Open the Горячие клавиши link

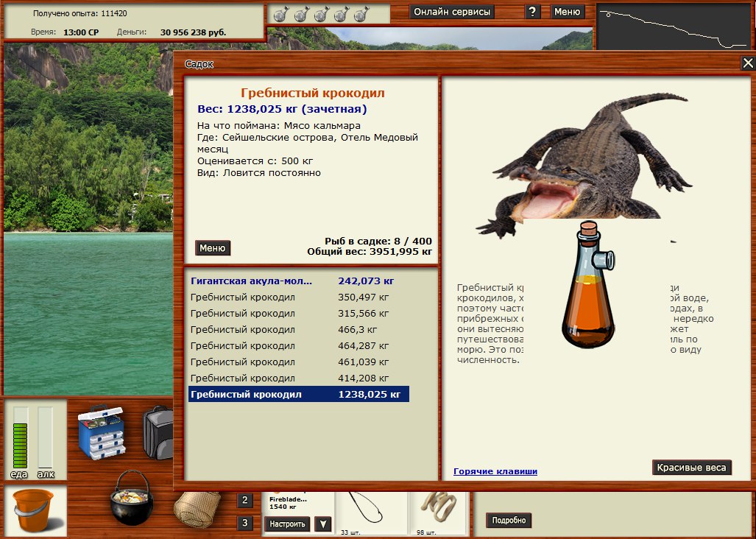[x=495, y=471]
